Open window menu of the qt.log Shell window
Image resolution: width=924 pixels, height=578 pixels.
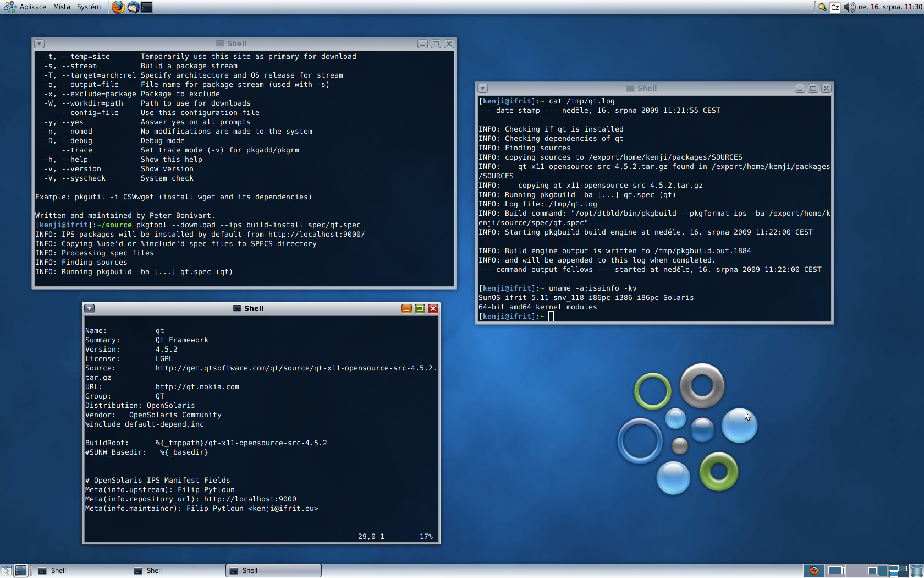point(482,89)
